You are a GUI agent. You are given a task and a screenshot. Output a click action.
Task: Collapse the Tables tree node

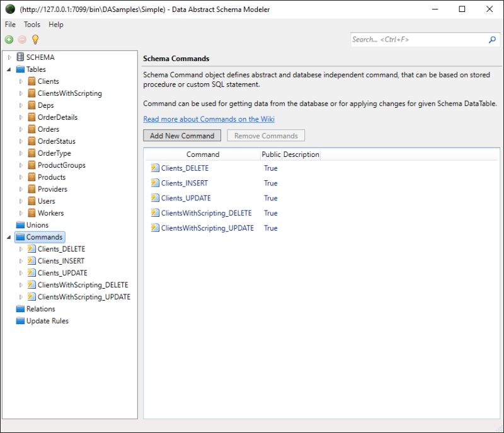9,69
